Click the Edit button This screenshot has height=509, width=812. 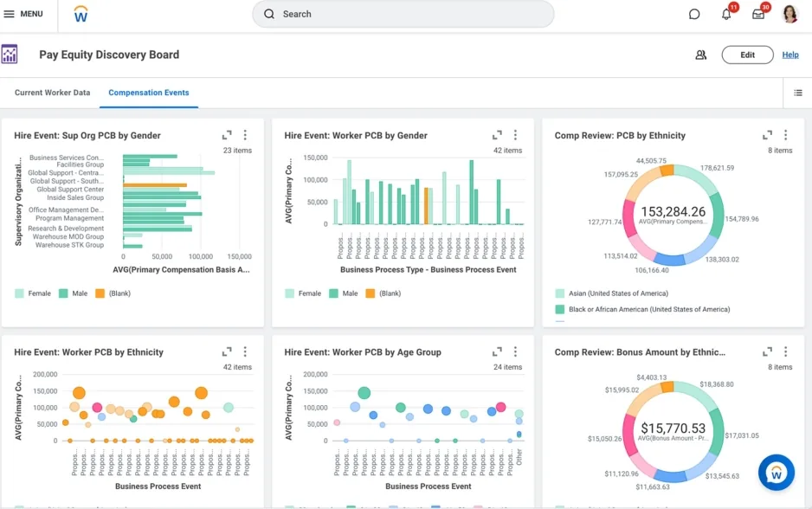click(x=747, y=55)
